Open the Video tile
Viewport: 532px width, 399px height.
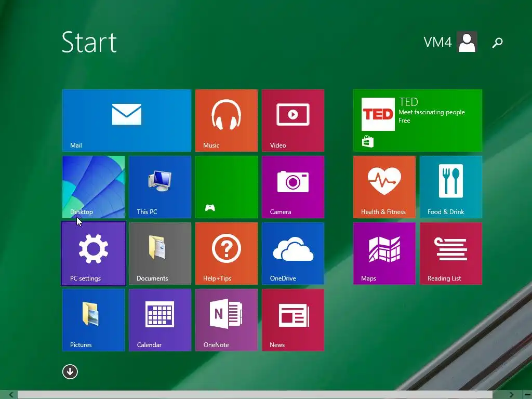click(x=293, y=121)
